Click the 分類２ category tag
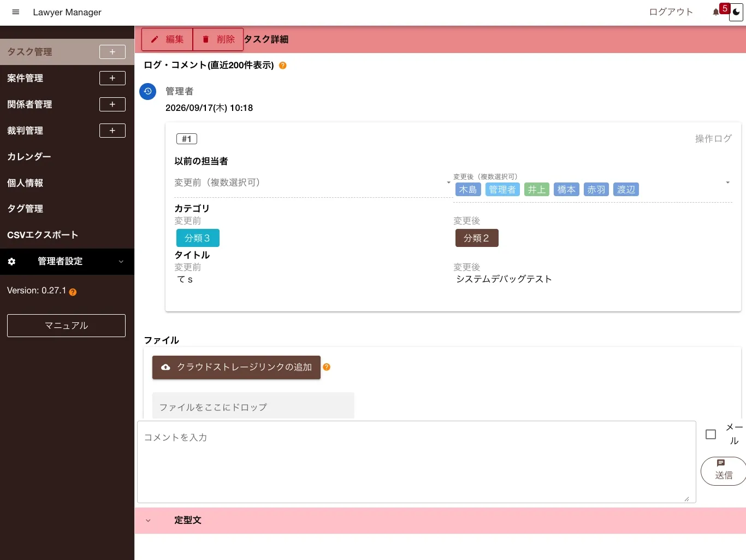 477,238
